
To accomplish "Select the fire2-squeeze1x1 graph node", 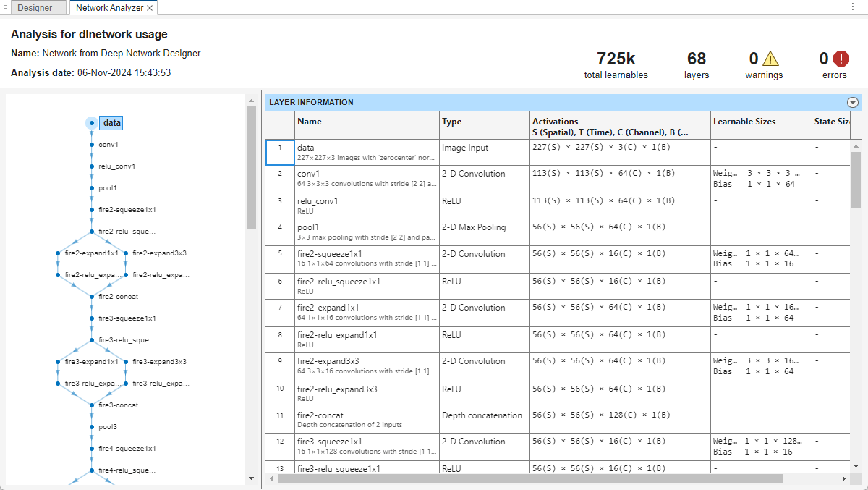I will 127,210.
